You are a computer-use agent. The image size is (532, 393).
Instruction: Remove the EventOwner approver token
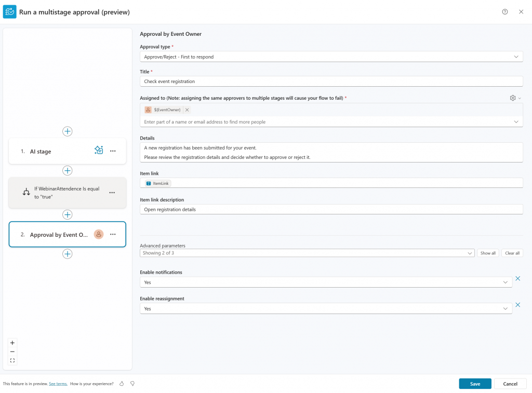click(187, 110)
